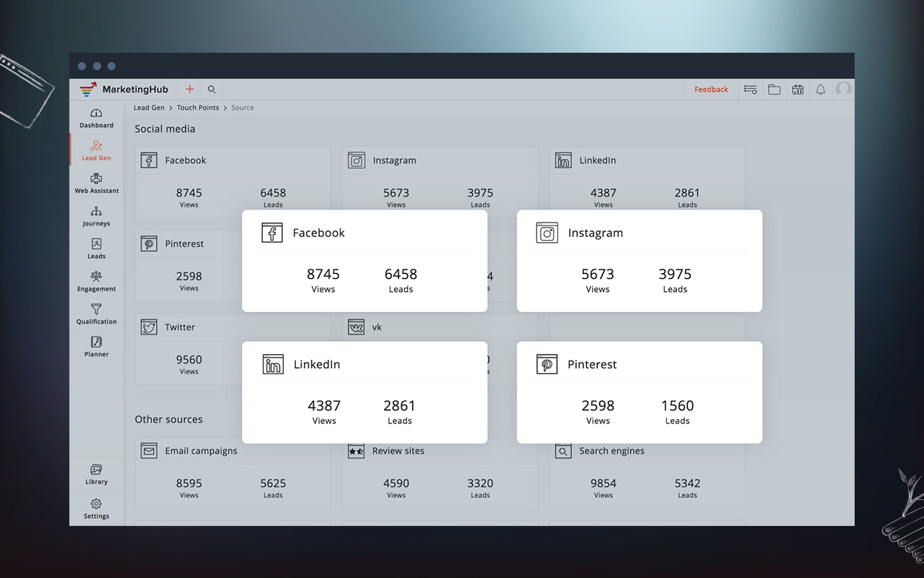924x578 pixels.
Task: Open Settings gear in the sidebar
Action: pos(96,508)
